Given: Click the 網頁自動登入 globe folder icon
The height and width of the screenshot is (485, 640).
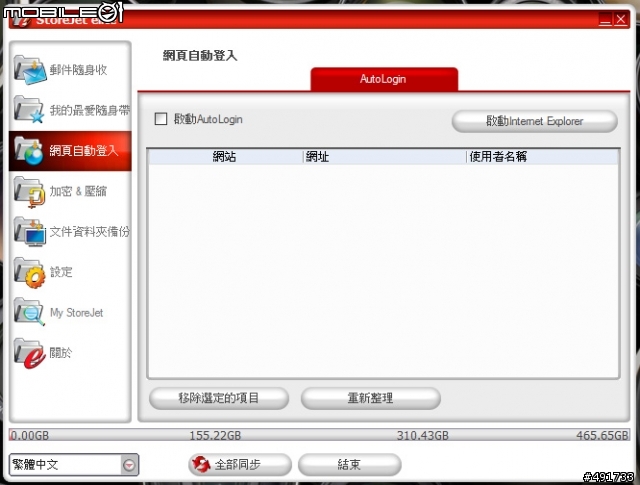Looking at the screenshot, I should click(x=29, y=150).
